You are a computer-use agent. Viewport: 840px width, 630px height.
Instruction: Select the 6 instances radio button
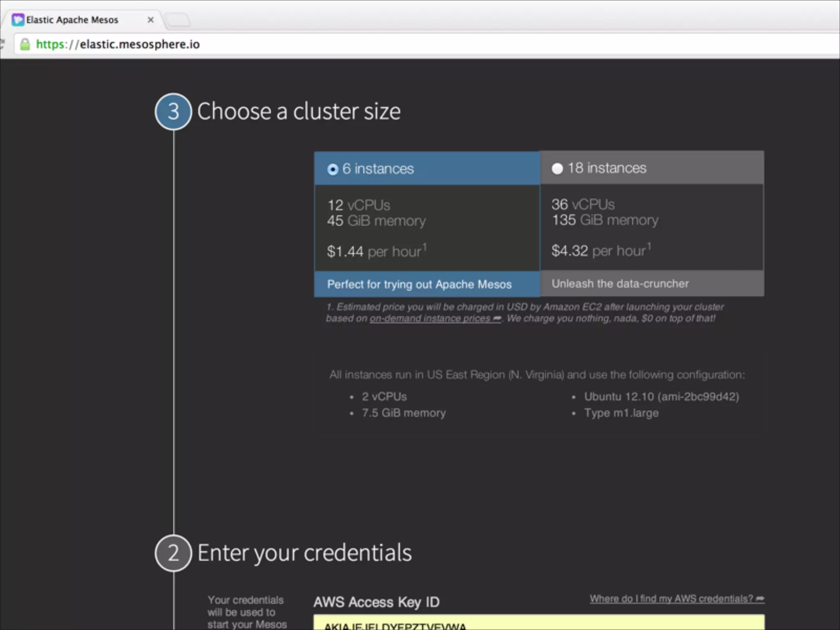point(333,169)
